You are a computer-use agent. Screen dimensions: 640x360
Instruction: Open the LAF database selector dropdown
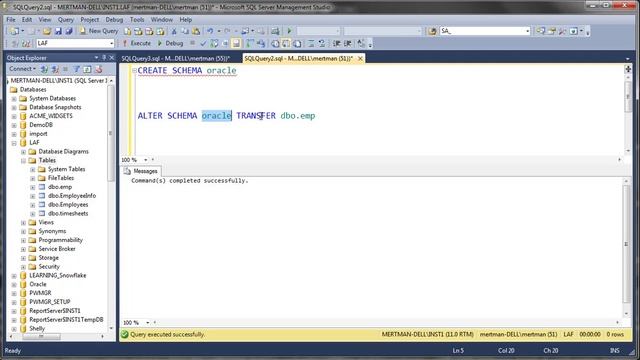(111, 43)
